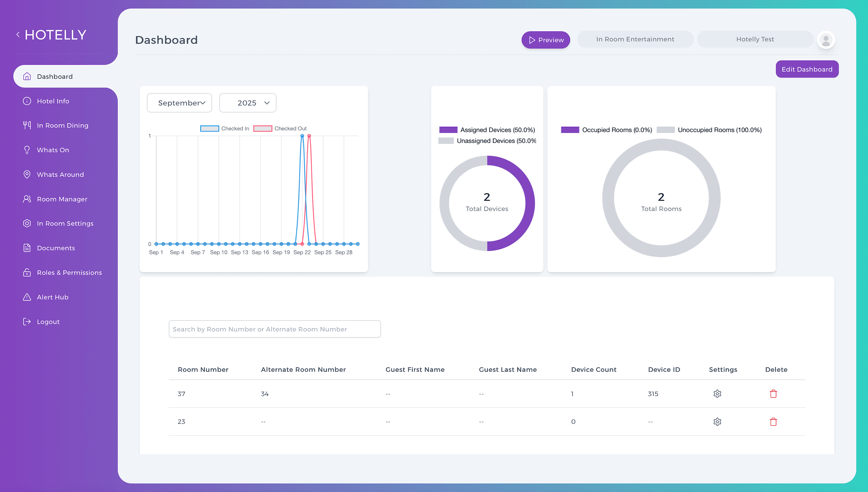This screenshot has height=492, width=868.
Task: Click the Edit Dashboard button
Action: 807,69
